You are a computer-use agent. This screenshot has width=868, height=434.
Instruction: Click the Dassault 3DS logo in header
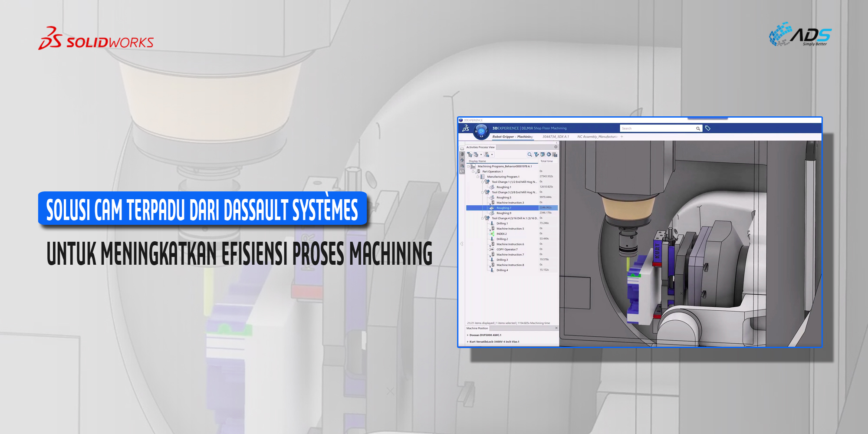pos(466,128)
